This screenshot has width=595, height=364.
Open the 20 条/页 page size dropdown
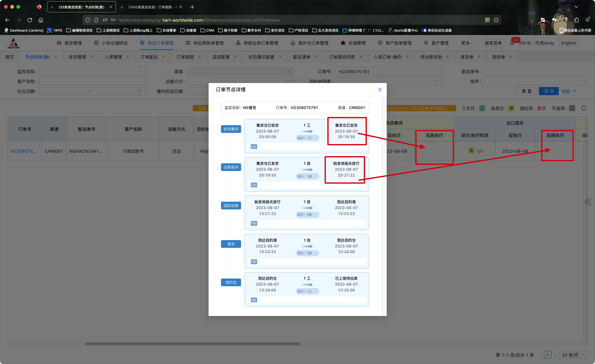coord(573,355)
